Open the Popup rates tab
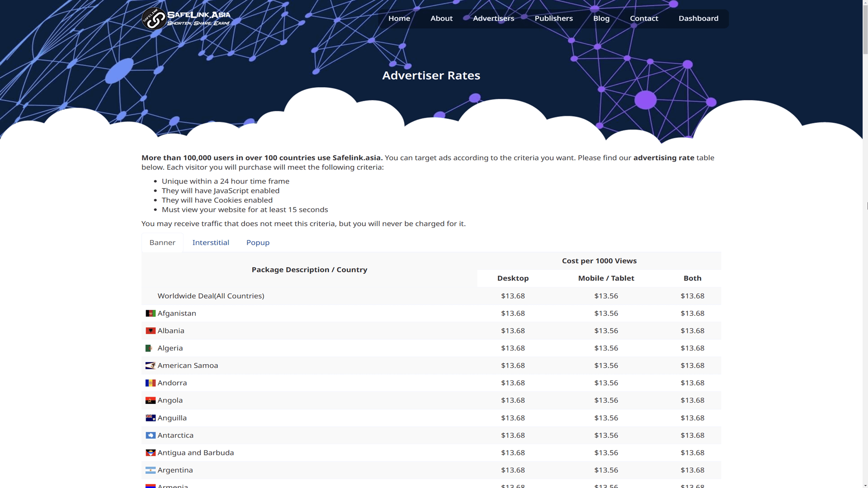The width and height of the screenshot is (868, 488). tap(258, 242)
